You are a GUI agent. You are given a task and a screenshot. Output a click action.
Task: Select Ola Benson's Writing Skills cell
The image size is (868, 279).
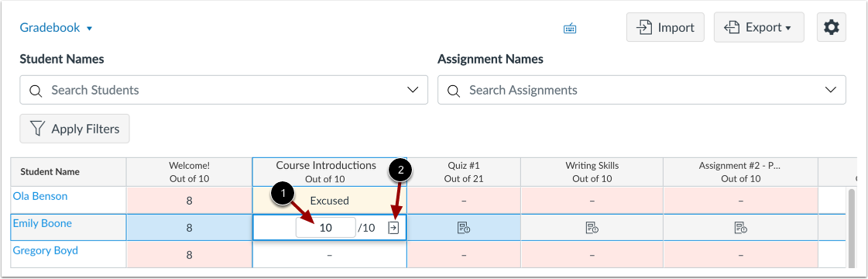592,201
